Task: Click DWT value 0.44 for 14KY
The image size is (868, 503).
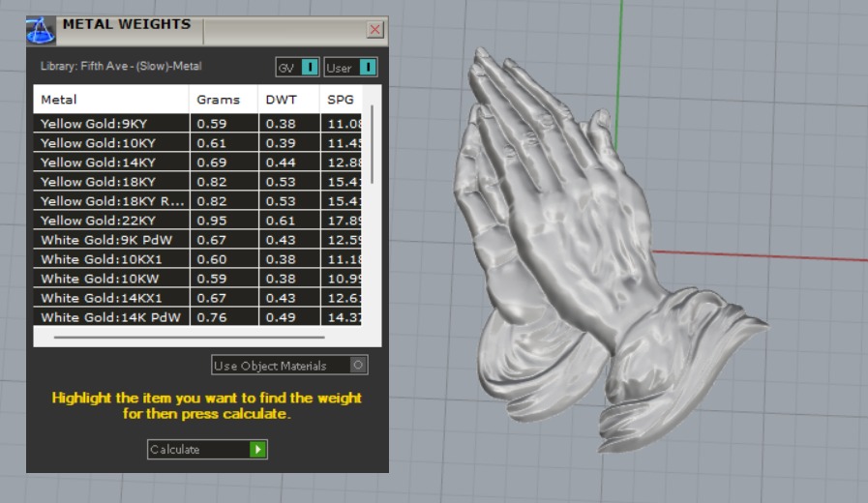Action: [281, 163]
